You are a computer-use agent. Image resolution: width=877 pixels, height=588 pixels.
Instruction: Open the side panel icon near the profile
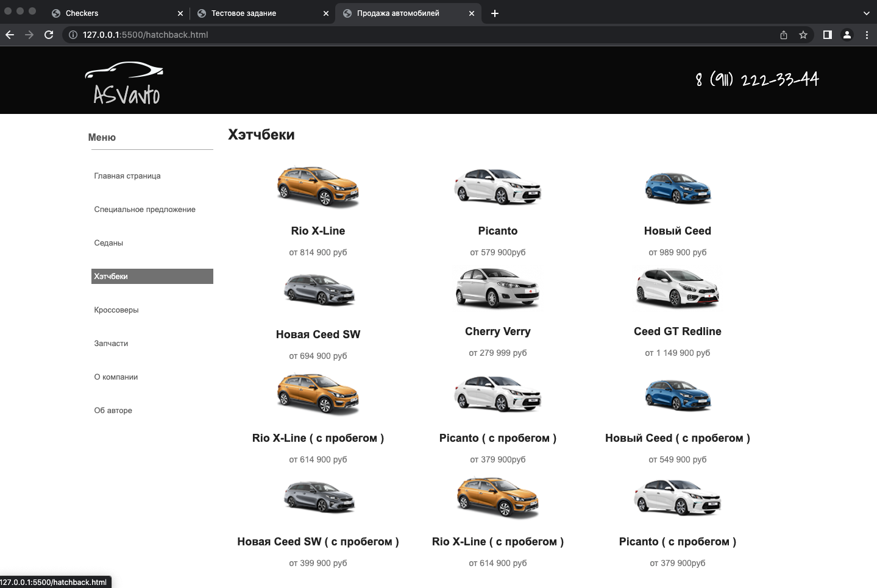827,35
